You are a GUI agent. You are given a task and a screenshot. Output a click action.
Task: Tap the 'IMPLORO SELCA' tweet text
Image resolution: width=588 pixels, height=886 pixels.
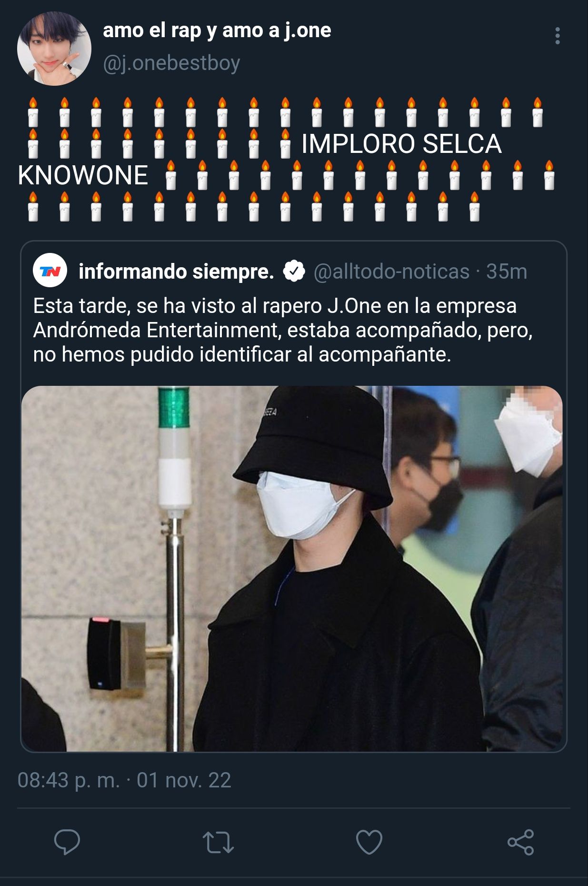pos(401,144)
